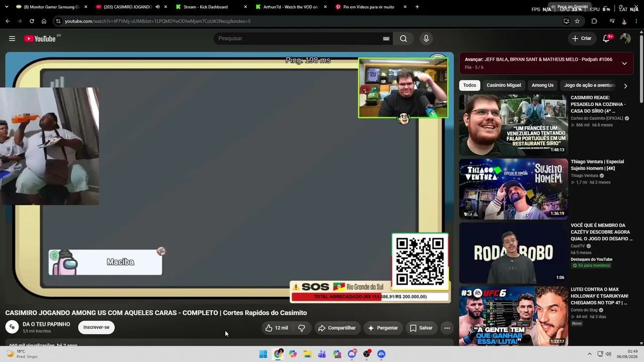Filter suggestions by Casimiro Miguel
The image size is (644, 362).
click(x=504, y=85)
